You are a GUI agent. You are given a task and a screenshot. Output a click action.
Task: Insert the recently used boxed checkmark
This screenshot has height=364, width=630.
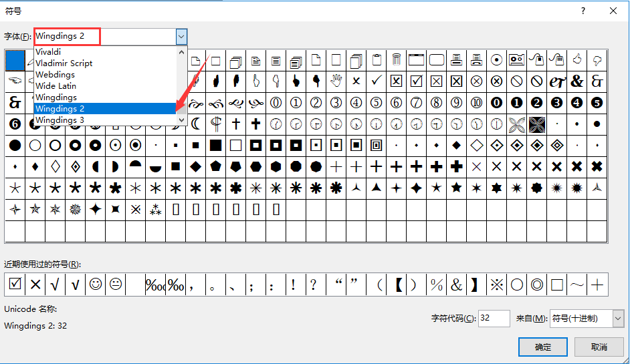point(15,284)
